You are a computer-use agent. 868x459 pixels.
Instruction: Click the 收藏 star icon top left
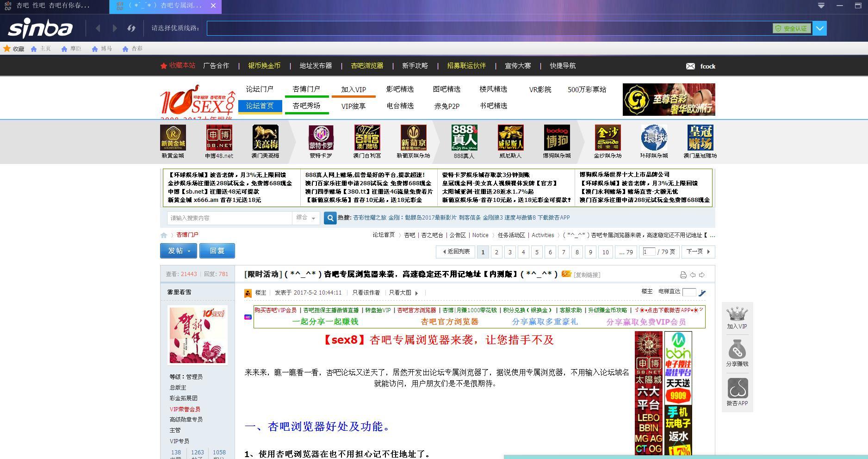(x=7, y=48)
